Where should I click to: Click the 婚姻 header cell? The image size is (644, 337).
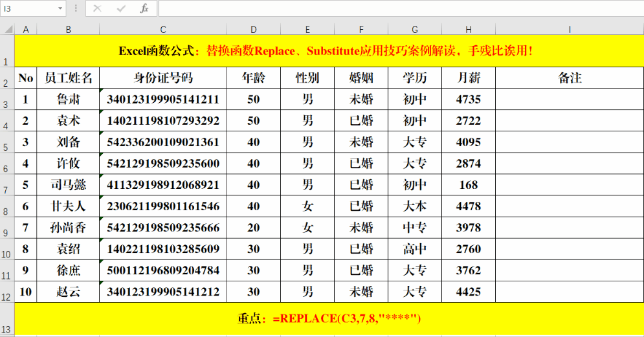pos(361,78)
